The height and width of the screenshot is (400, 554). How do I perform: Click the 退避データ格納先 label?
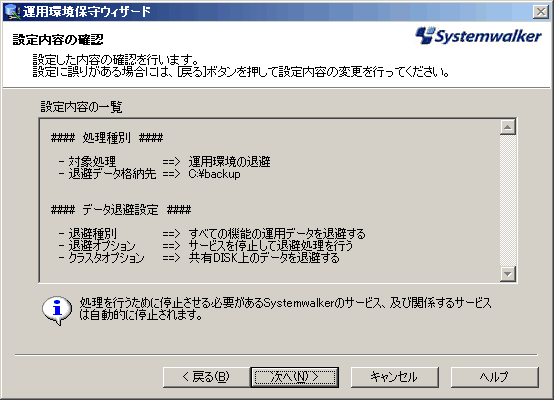[112, 174]
